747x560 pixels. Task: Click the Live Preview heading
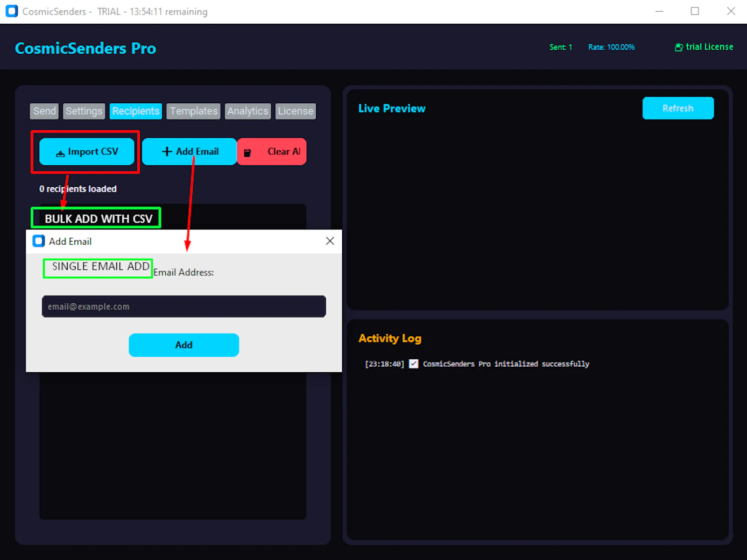coord(392,108)
